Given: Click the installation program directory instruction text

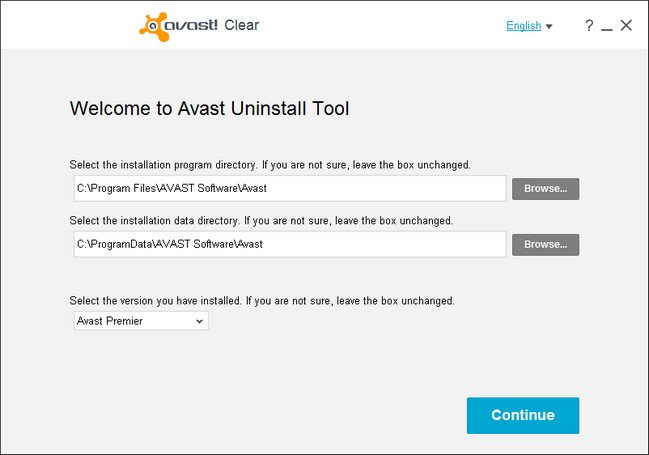Looking at the screenshot, I should click(x=270, y=165).
